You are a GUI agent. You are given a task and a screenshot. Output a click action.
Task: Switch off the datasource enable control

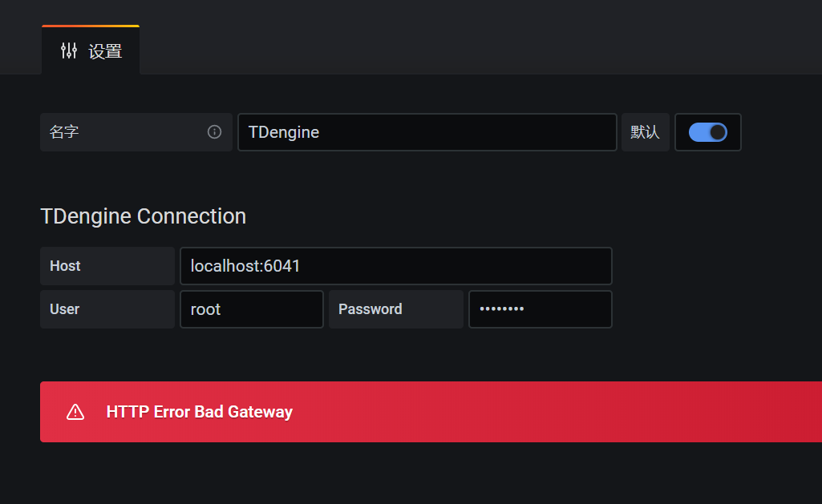[707, 132]
